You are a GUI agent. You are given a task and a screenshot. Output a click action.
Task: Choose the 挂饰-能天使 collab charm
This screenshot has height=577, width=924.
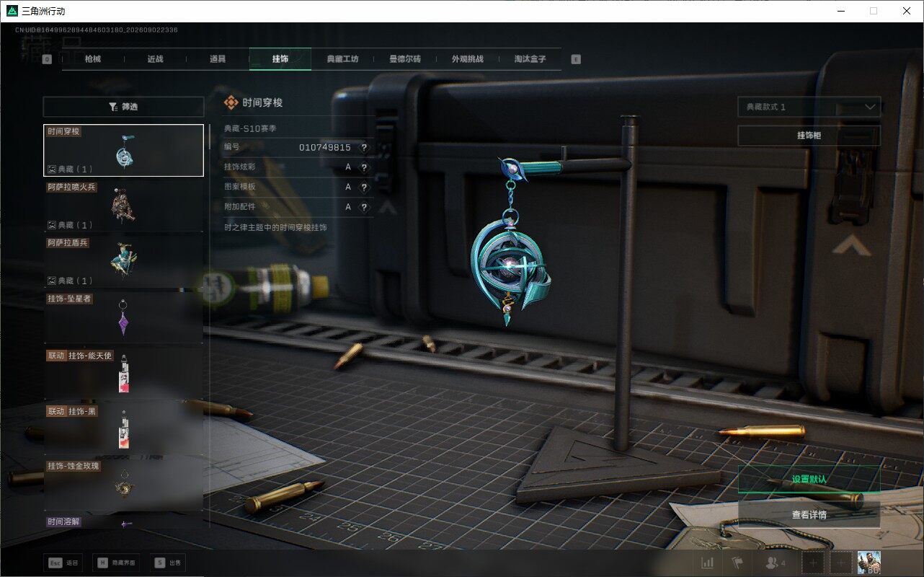[x=123, y=374]
